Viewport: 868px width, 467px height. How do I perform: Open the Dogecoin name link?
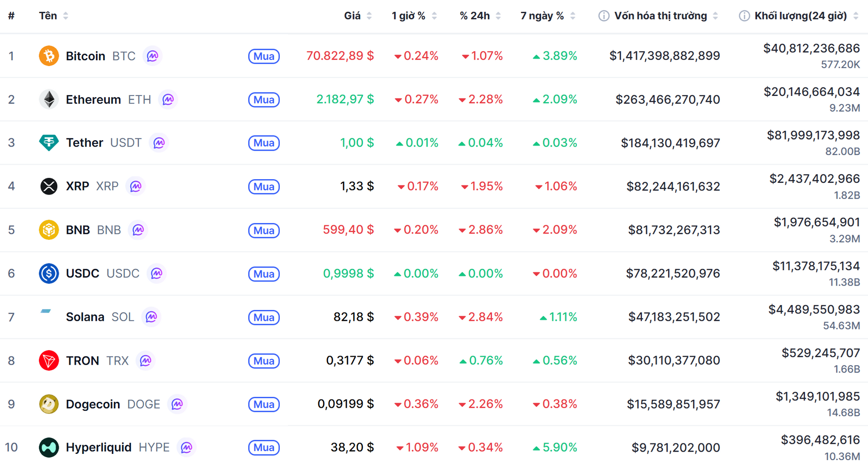pos(93,404)
